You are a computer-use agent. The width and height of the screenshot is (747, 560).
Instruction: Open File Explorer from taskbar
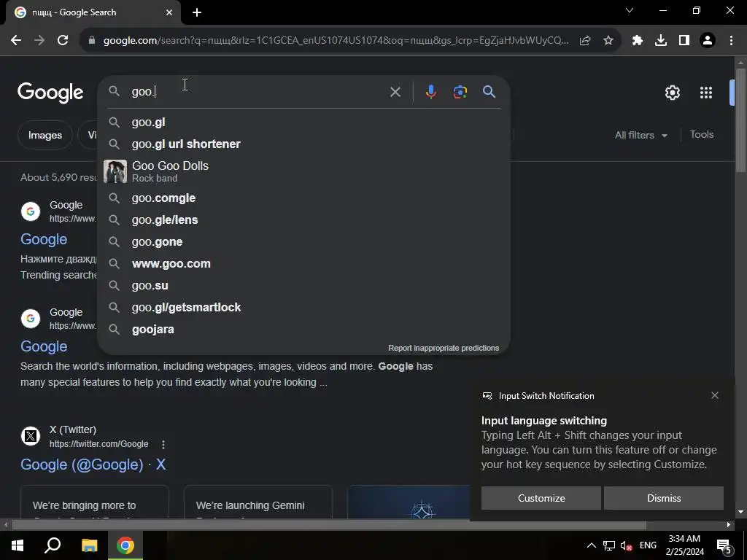pyautogui.click(x=89, y=545)
